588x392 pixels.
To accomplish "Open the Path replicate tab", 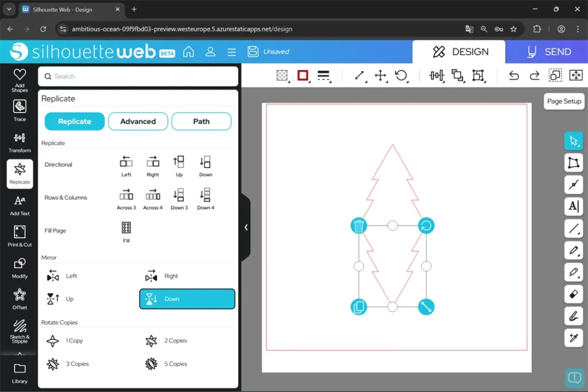I will [x=201, y=121].
